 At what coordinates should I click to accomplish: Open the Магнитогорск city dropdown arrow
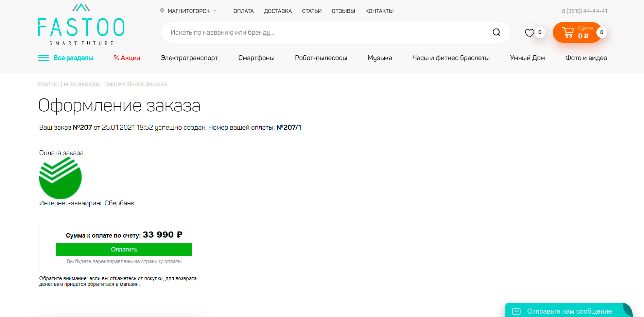click(215, 11)
